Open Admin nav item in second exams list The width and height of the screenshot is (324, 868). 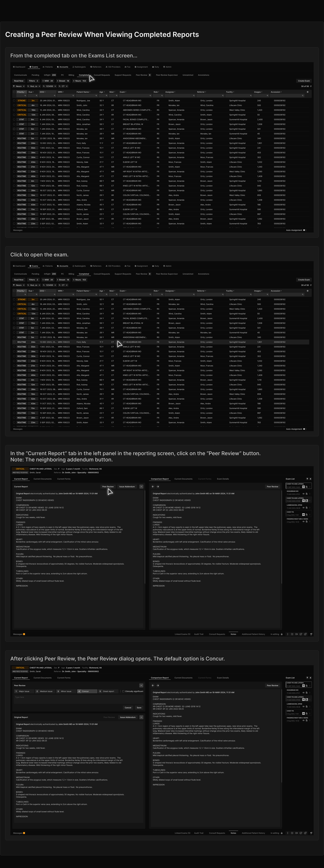pos(167,266)
